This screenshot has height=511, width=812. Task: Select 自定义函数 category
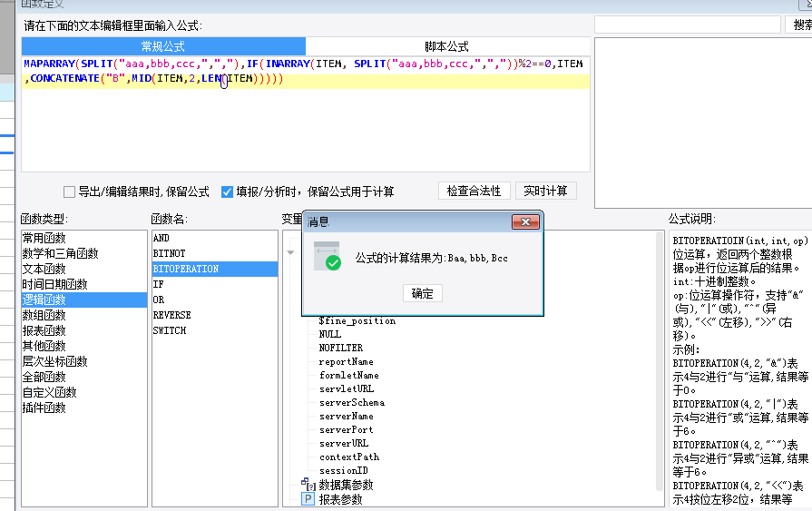point(83,392)
